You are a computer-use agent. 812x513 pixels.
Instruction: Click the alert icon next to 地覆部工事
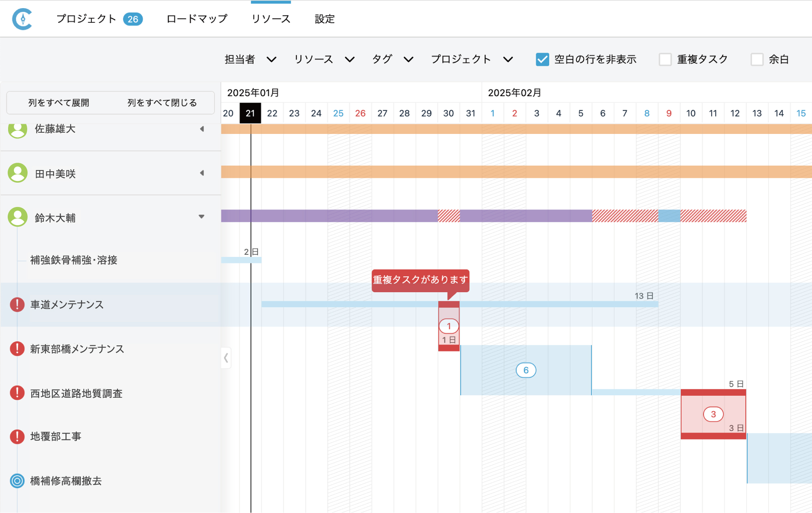(x=17, y=437)
